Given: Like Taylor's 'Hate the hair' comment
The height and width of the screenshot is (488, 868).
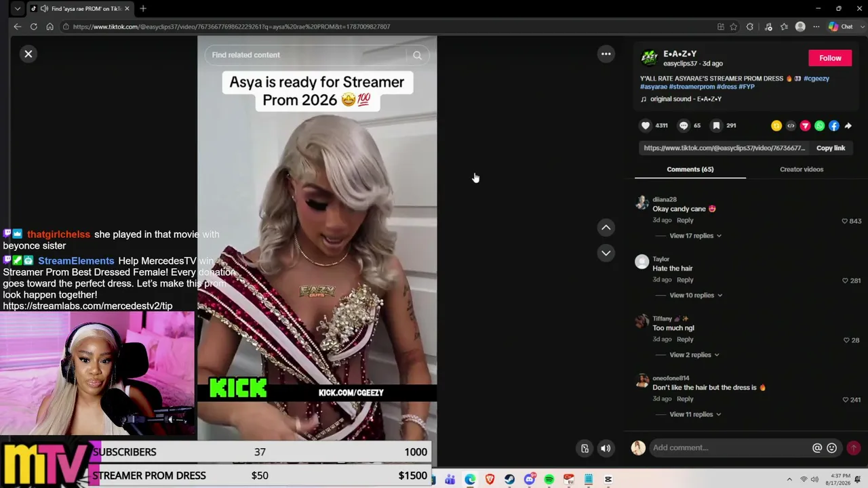Looking at the screenshot, I should 845,281.
